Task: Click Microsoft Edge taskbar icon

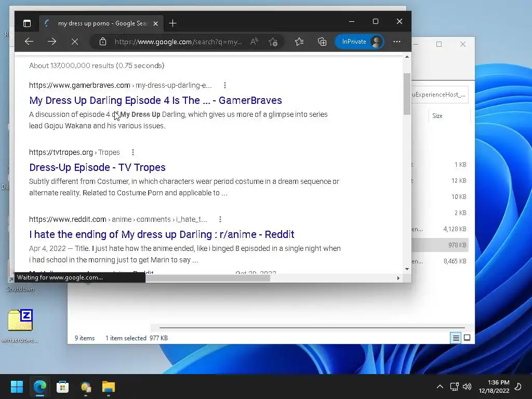Action: (x=39, y=387)
